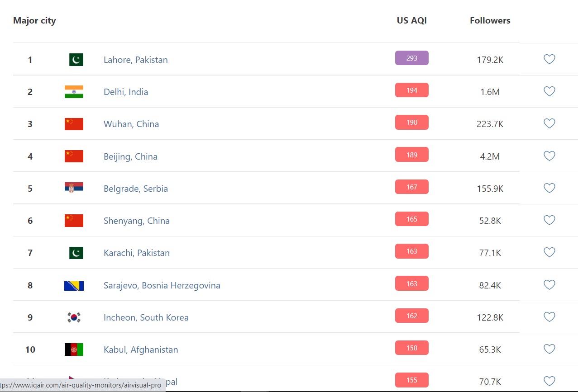This screenshot has width=578, height=392.
Task: Toggle the heart icon for Delhi, India
Action: pyautogui.click(x=549, y=91)
